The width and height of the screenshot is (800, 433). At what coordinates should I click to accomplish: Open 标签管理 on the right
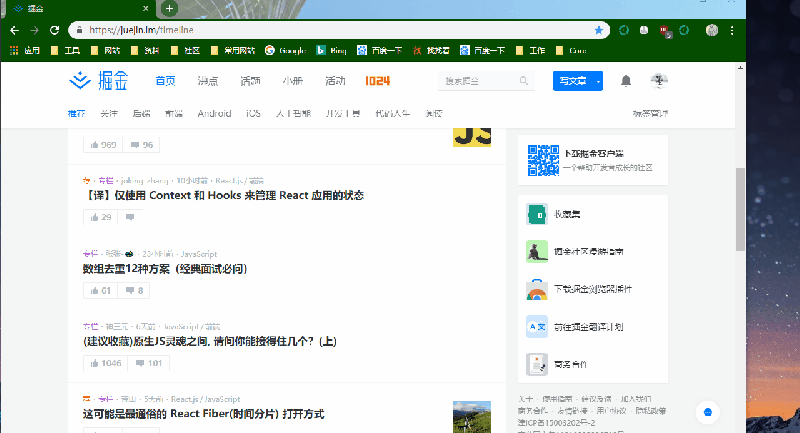651,113
